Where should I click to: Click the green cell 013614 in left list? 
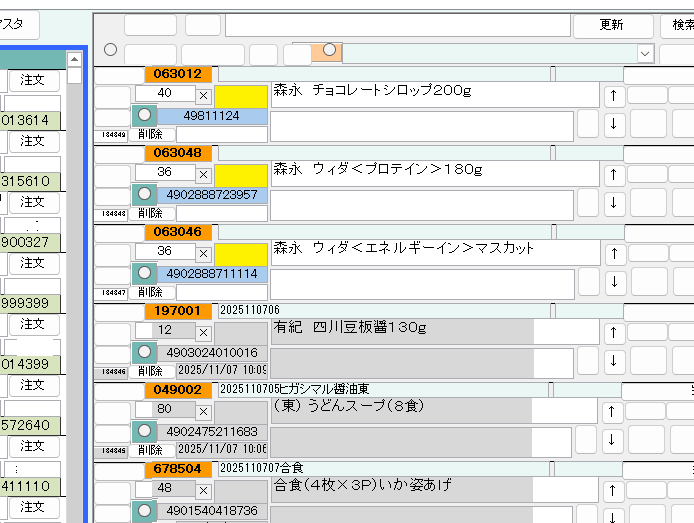point(30,120)
